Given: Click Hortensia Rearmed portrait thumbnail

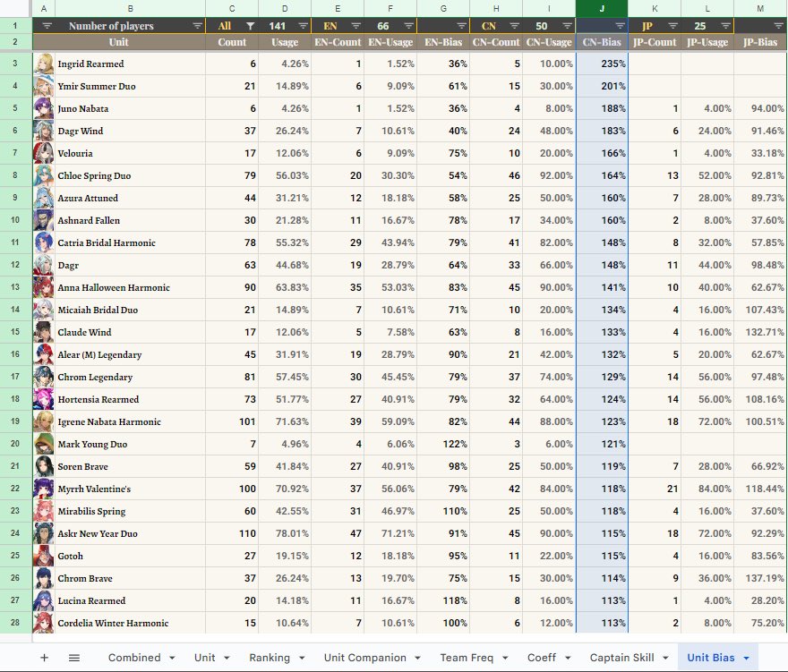Looking at the screenshot, I should point(44,399).
